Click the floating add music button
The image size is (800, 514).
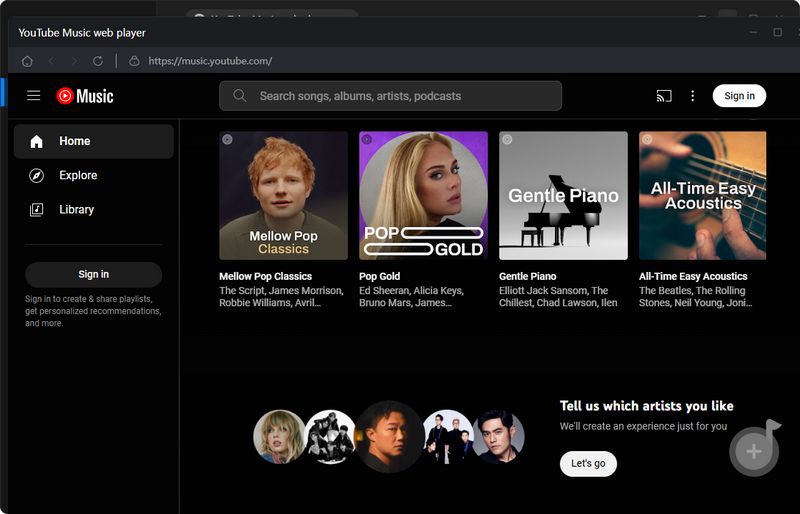point(754,451)
